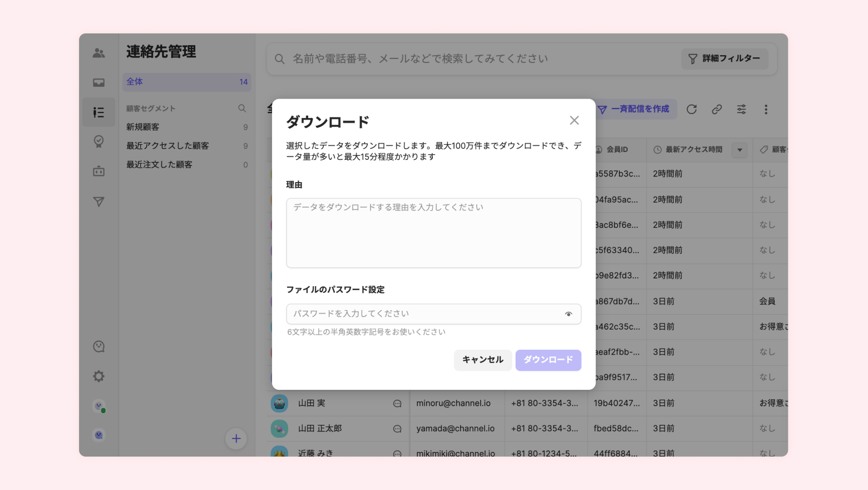Open chat for 山田 実 row
Image resolution: width=868 pixels, height=490 pixels.
[397, 404]
